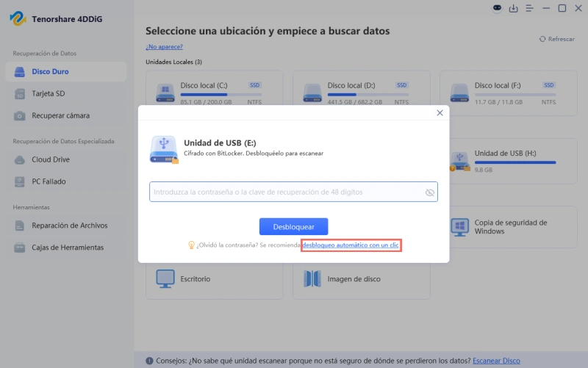Select the Disco local (F:) drive card
The image size is (588, 368).
509,93
